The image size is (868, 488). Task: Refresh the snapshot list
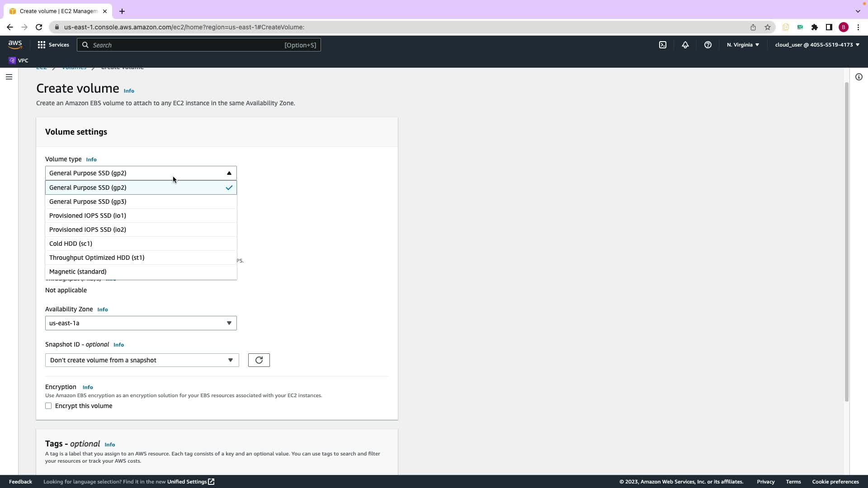(x=259, y=360)
